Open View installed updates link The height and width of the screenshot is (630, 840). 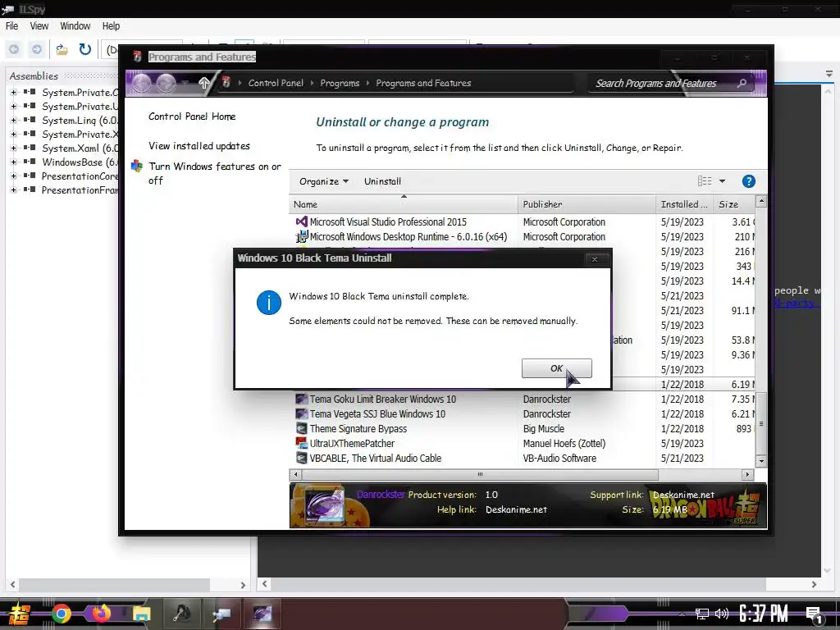pos(199,146)
